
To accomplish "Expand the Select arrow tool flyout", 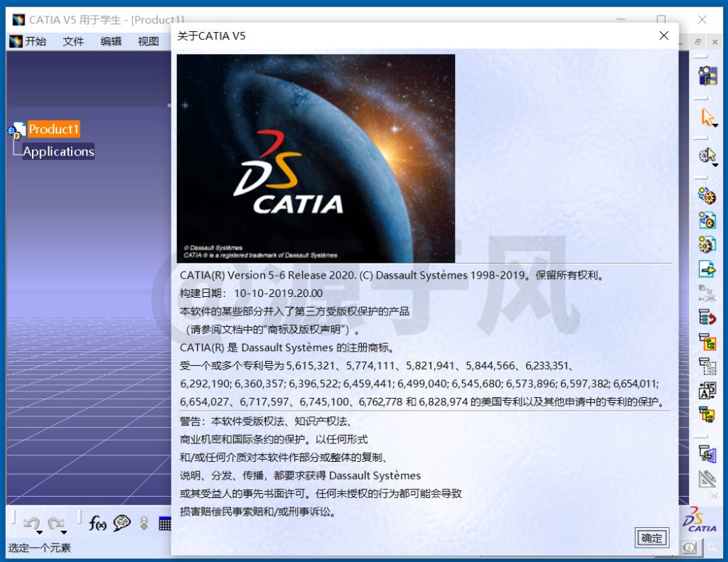I will pyautogui.click(x=715, y=125).
